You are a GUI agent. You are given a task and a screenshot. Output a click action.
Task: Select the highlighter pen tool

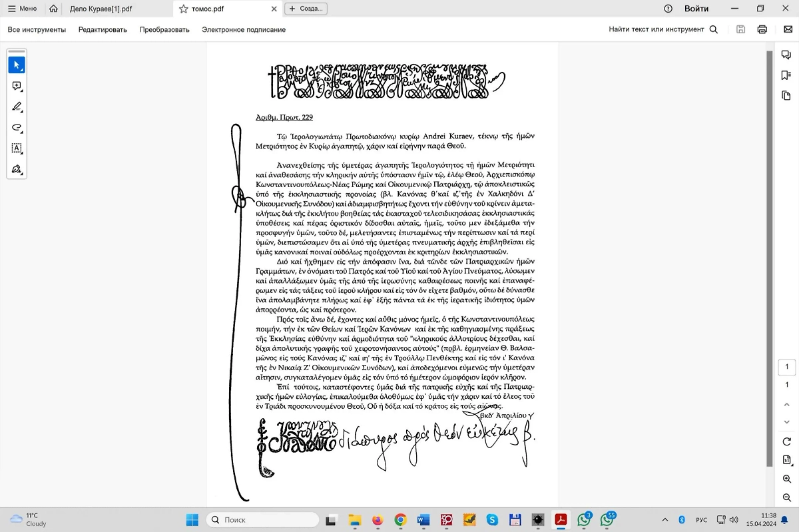[17, 107]
